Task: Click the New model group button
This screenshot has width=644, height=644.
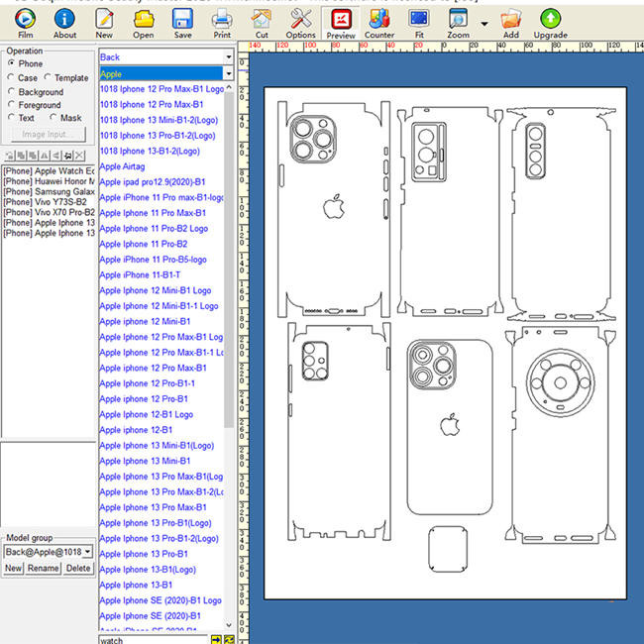Action: click(13, 568)
